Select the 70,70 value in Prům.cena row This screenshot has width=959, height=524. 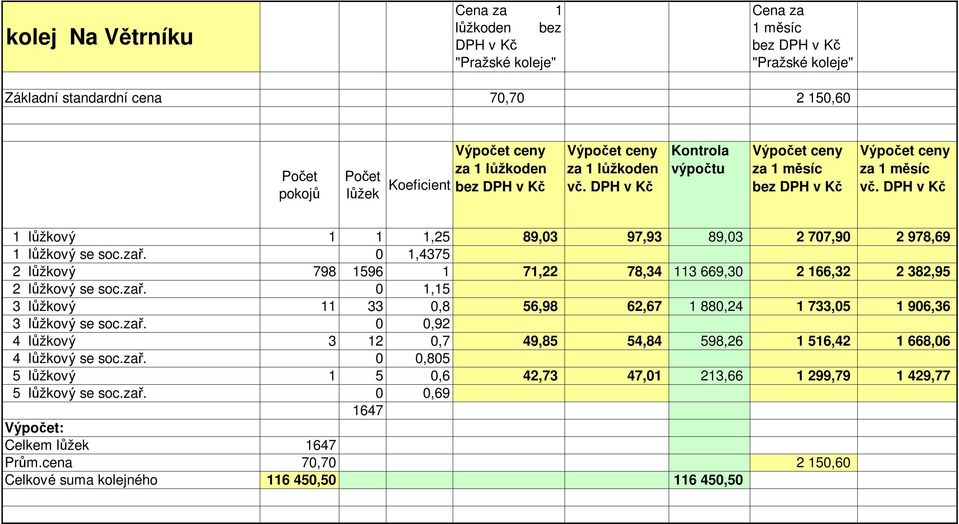point(300,462)
